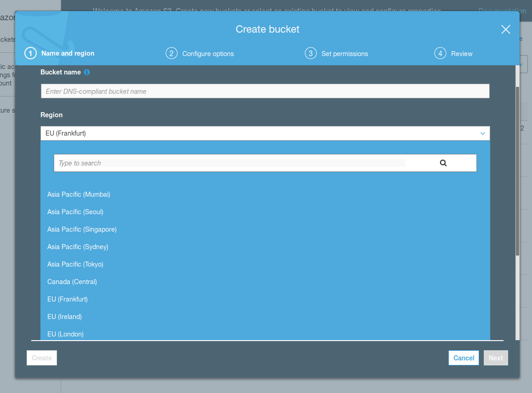Image resolution: width=532 pixels, height=393 pixels.
Task: Choose Asia Pacific (Sydney) region
Action: pyautogui.click(x=78, y=247)
